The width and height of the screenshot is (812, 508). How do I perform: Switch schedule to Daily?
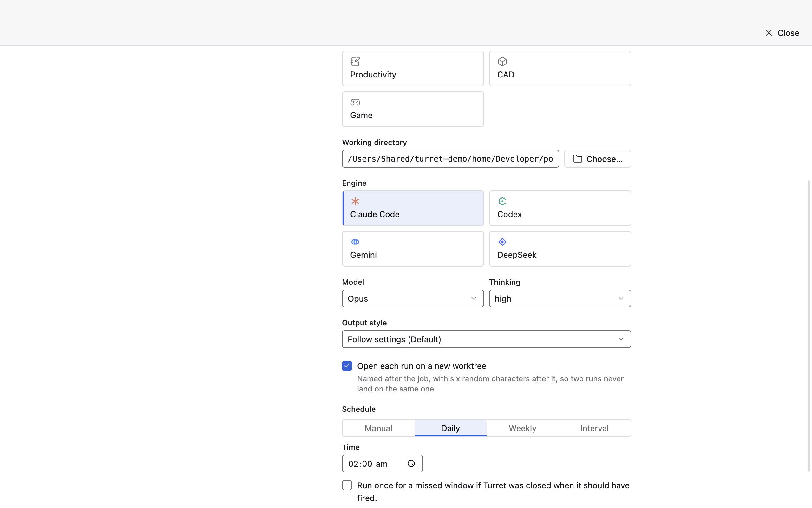point(450,428)
